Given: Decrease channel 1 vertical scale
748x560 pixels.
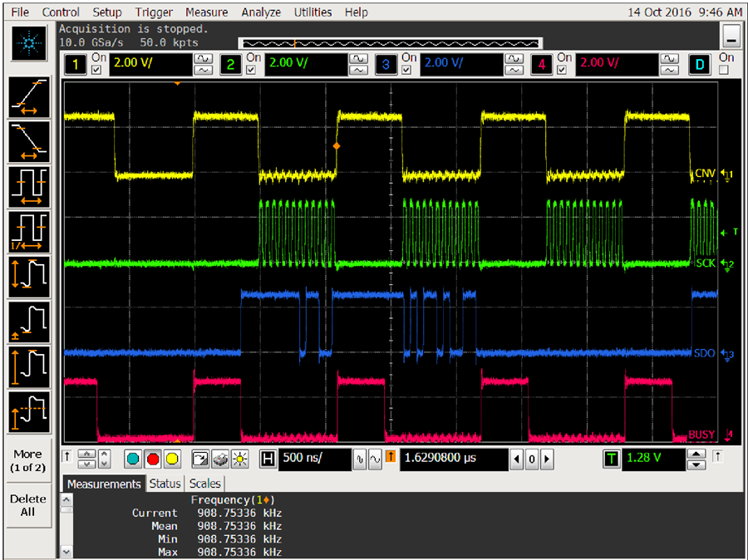Looking at the screenshot, I should (x=204, y=71).
